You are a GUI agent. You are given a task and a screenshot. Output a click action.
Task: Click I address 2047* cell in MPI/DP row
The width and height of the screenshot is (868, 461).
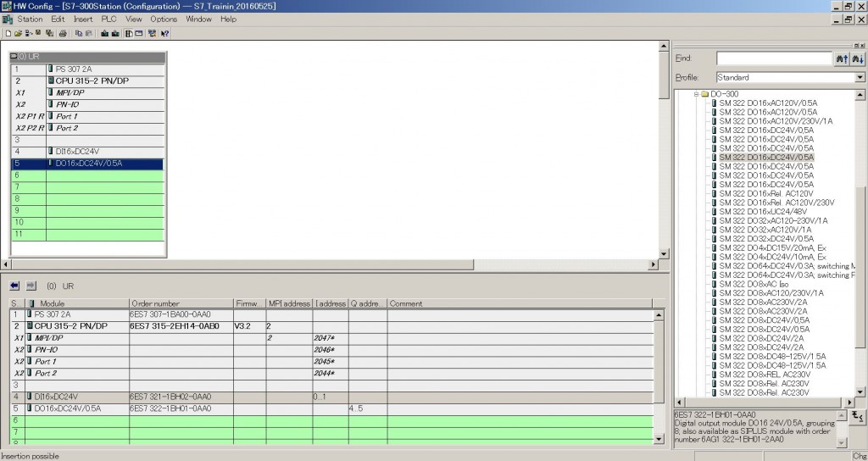point(331,337)
